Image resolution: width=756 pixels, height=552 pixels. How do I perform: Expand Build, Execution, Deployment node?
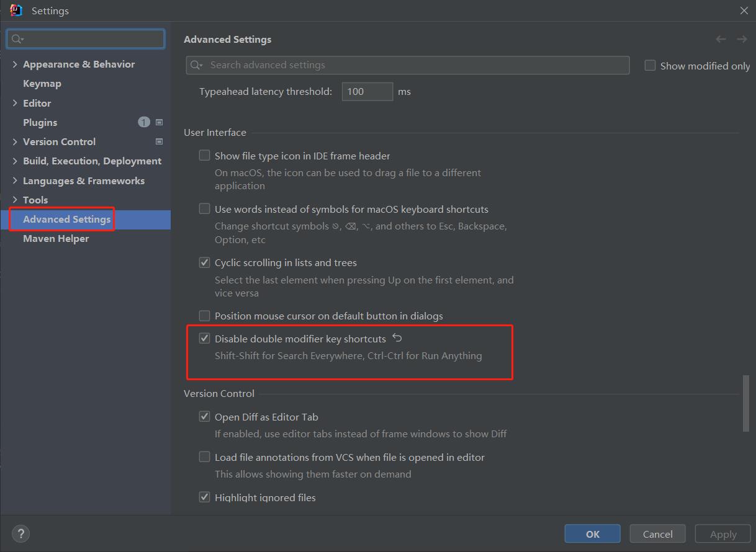coord(15,161)
